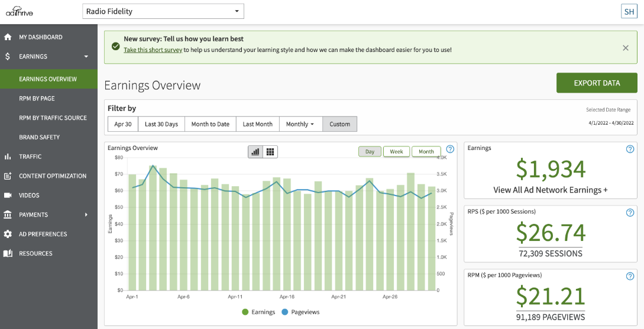Set chart granularity to Day
Viewport: 644px width, 329px height.
coord(370,151)
